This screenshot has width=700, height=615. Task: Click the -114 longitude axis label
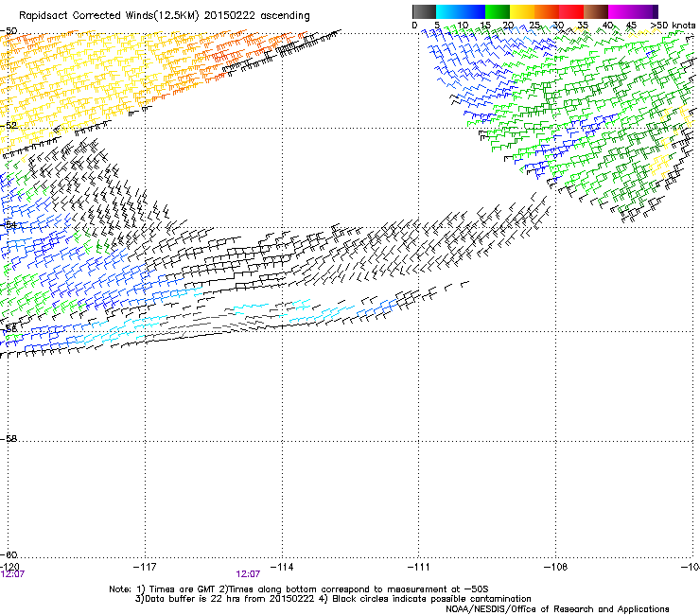282,567
